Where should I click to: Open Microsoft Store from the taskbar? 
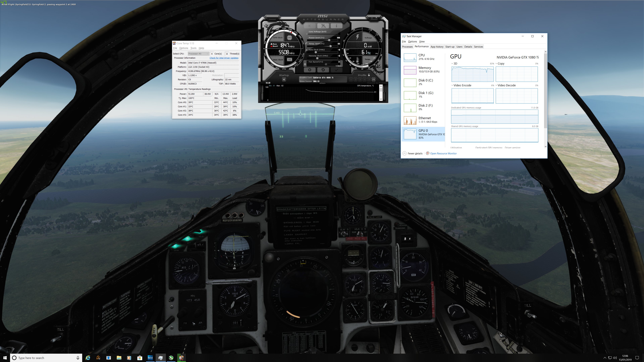tap(140, 358)
